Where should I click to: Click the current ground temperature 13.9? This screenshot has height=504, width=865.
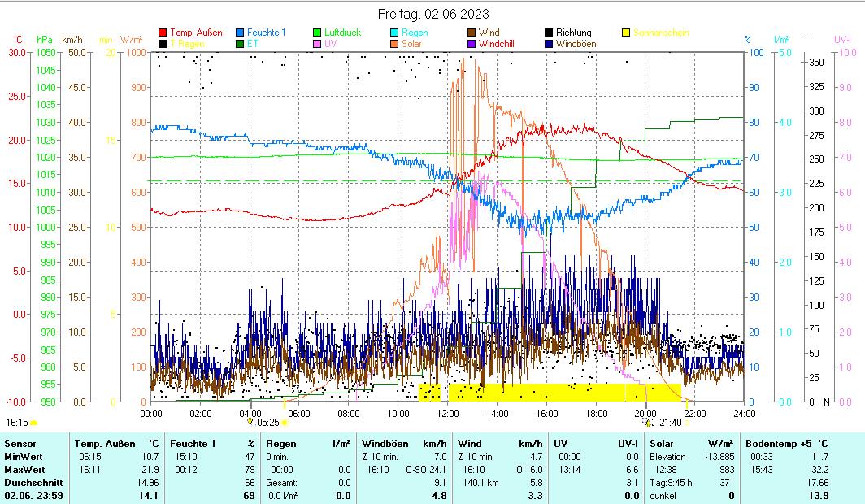pos(818,496)
